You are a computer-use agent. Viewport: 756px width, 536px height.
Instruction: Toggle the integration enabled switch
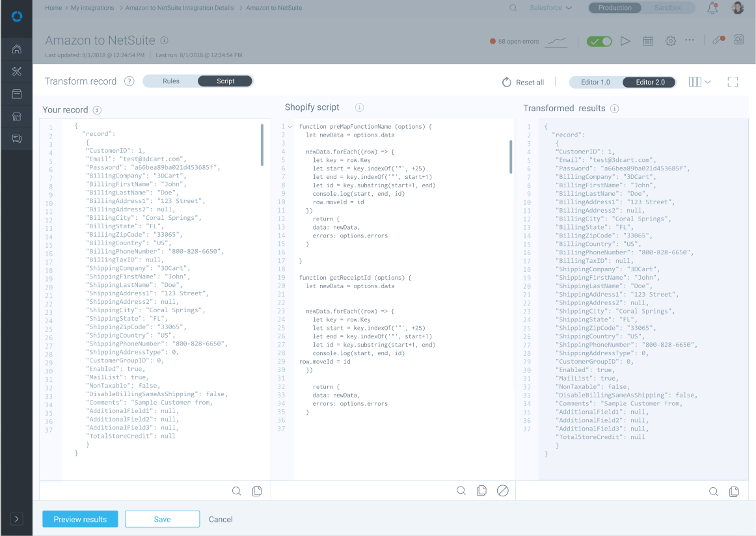coord(599,41)
